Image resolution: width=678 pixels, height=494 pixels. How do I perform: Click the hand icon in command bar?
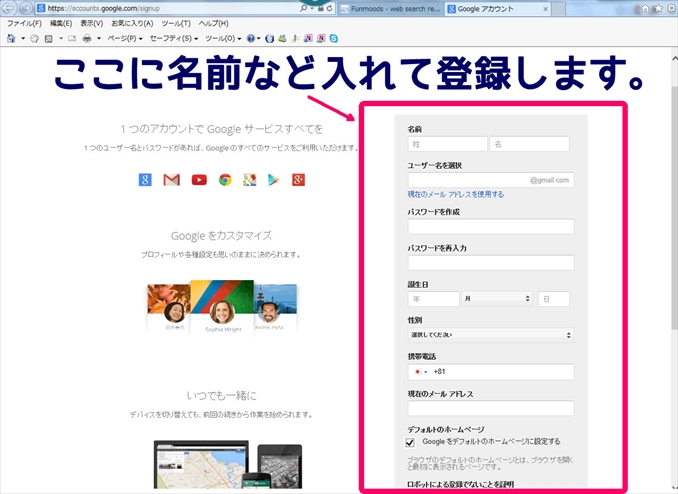[x=34, y=38]
